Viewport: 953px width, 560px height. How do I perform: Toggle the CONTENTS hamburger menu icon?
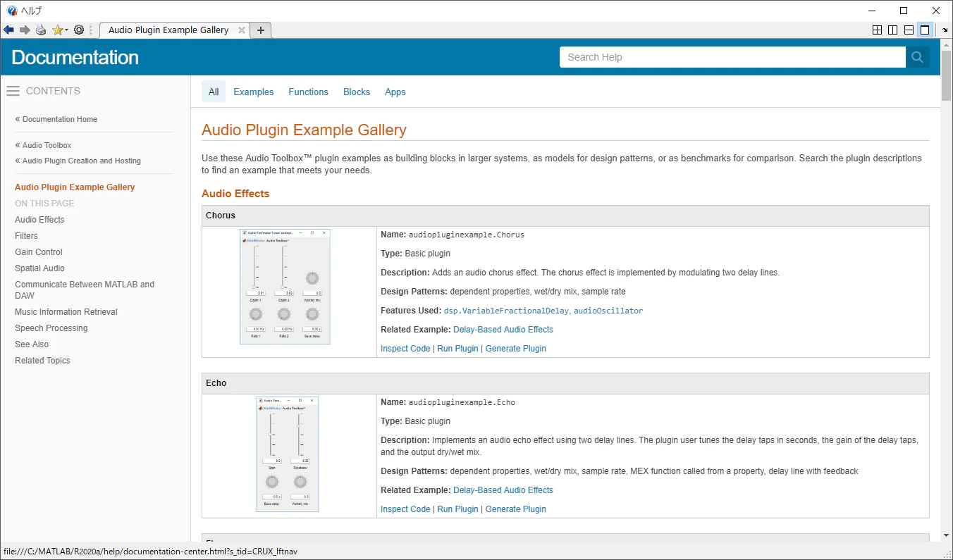coord(13,91)
